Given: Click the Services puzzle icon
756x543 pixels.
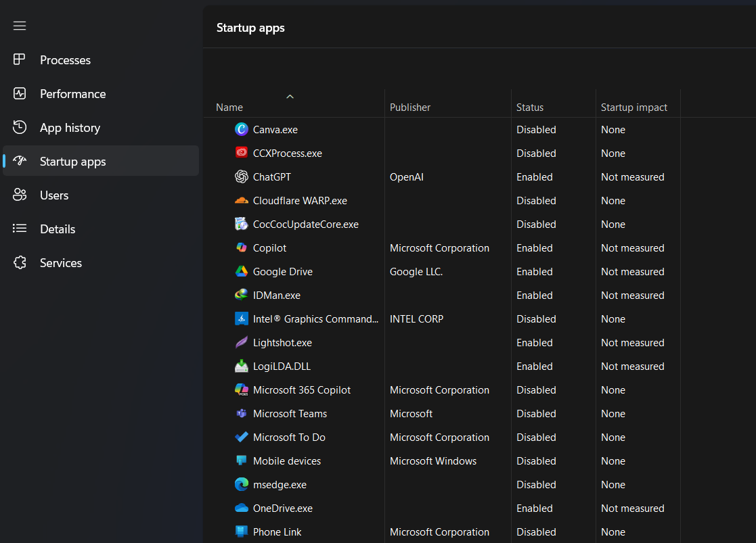Looking at the screenshot, I should (19, 262).
